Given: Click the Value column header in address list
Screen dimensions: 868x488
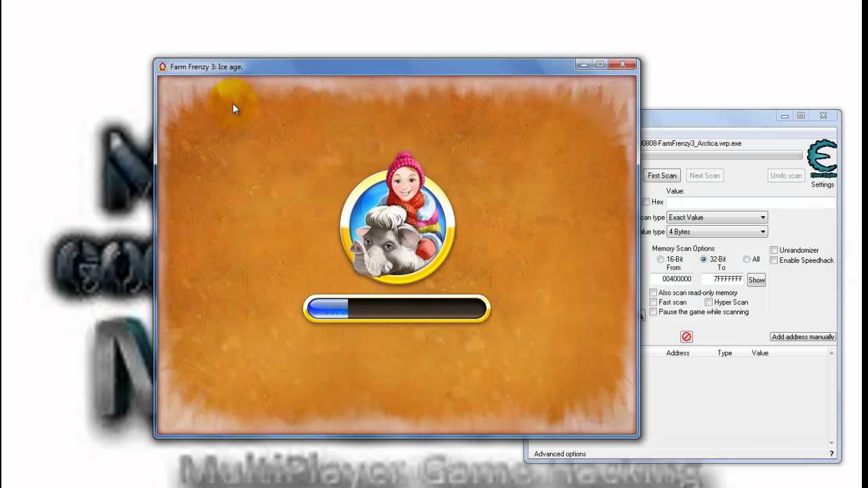Looking at the screenshot, I should pyautogui.click(x=760, y=353).
